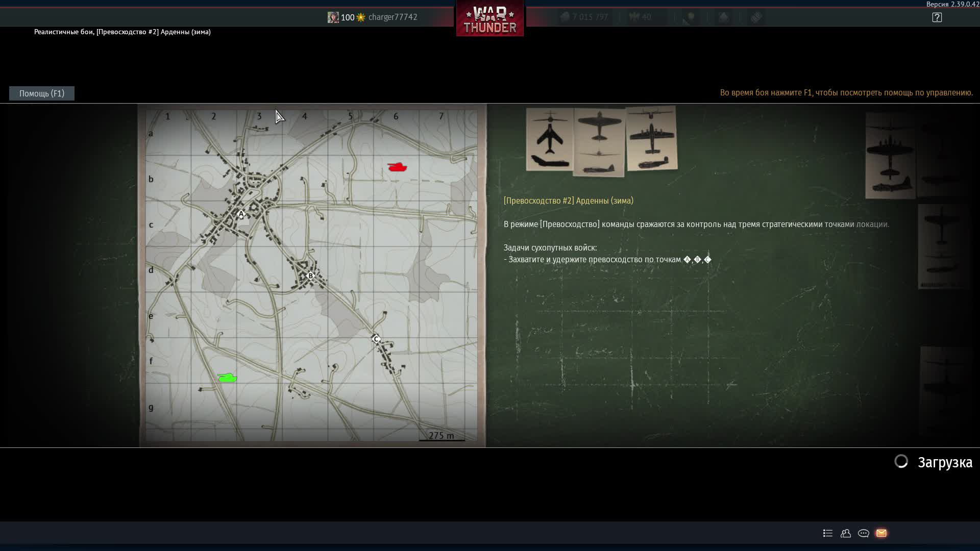Click the red enemy tank marker
The height and width of the screenshot is (551, 980).
[x=397, y=167]
